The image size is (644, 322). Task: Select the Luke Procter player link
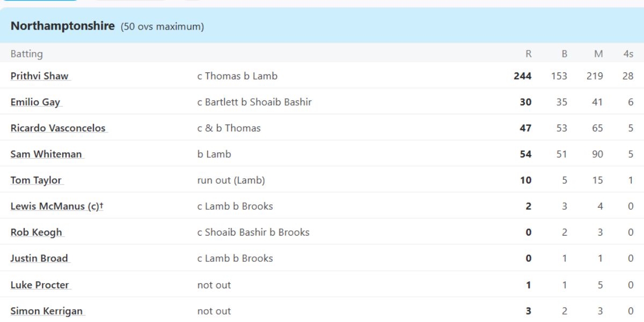click(x=40, y=285)
